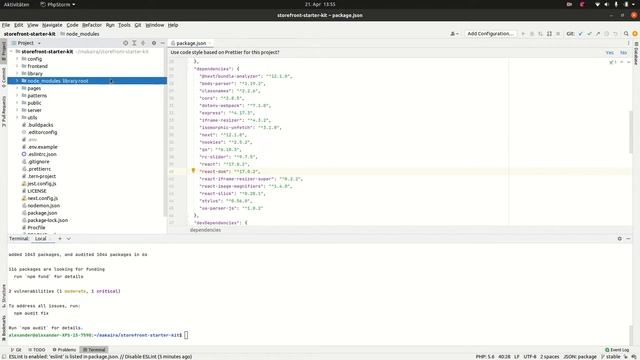Screen dimensions: 640x360
Task: Click the Git update project checkmark icon
Action: coord(580,34)
